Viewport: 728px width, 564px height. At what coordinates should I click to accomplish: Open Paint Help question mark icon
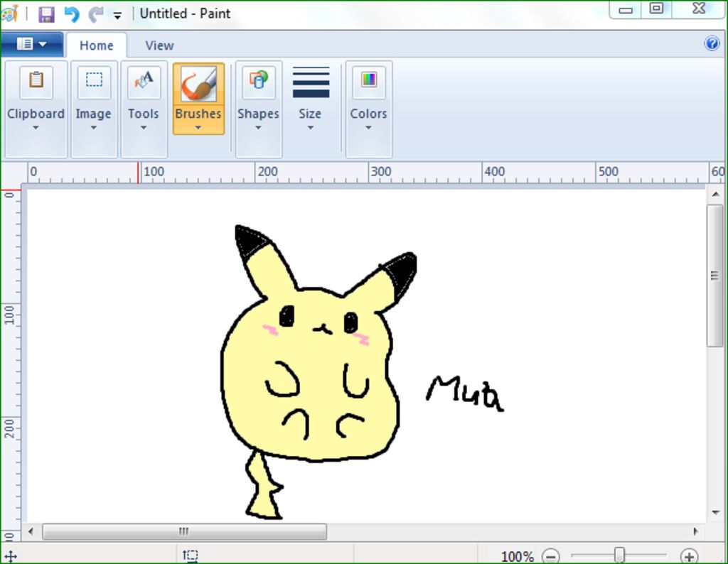712,43
